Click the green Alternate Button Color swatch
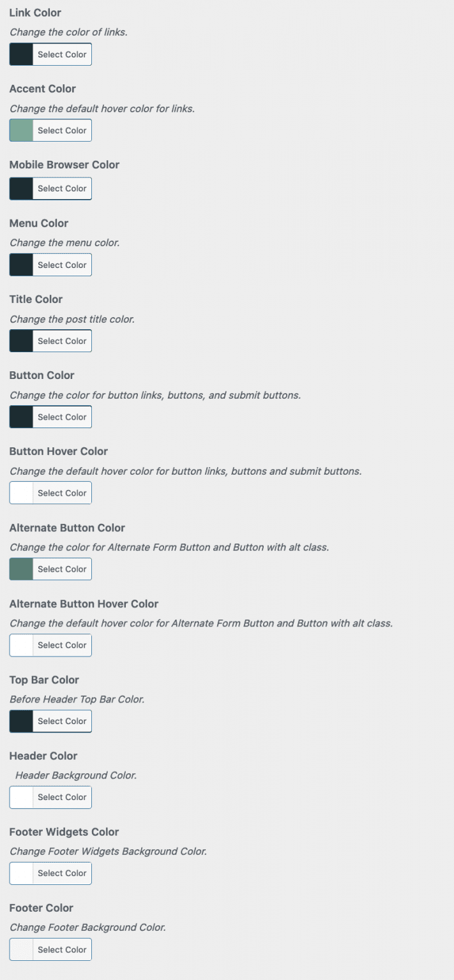The image size is (454, 980). pyautogui.click(x=20, y=568)
